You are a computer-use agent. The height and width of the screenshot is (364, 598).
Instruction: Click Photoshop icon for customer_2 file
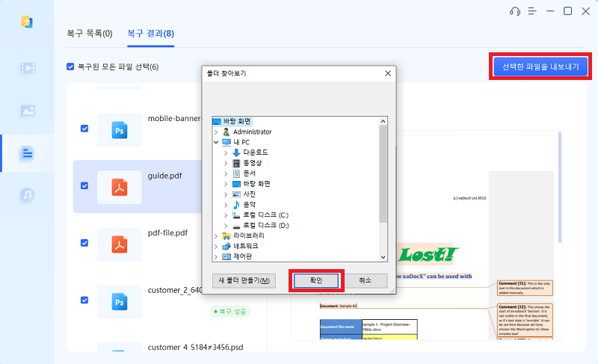tap(120, 302)
